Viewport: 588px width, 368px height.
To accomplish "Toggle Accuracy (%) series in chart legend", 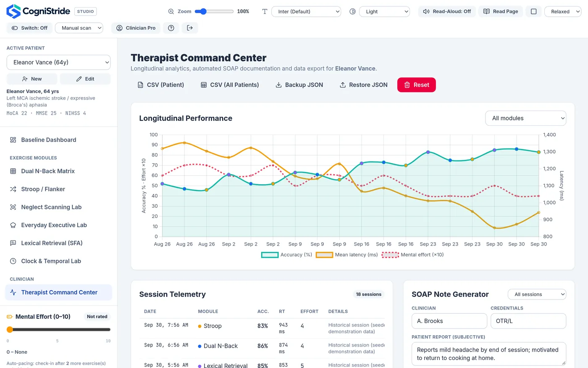I will tap(287, 254).
